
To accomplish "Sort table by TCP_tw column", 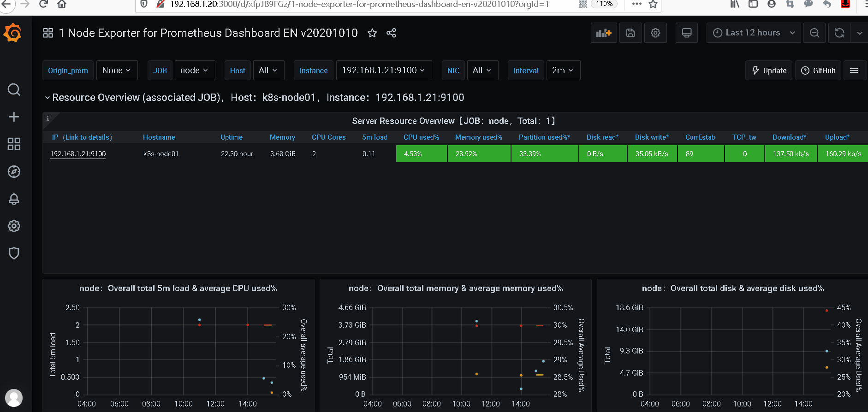I will coord(744,137).
